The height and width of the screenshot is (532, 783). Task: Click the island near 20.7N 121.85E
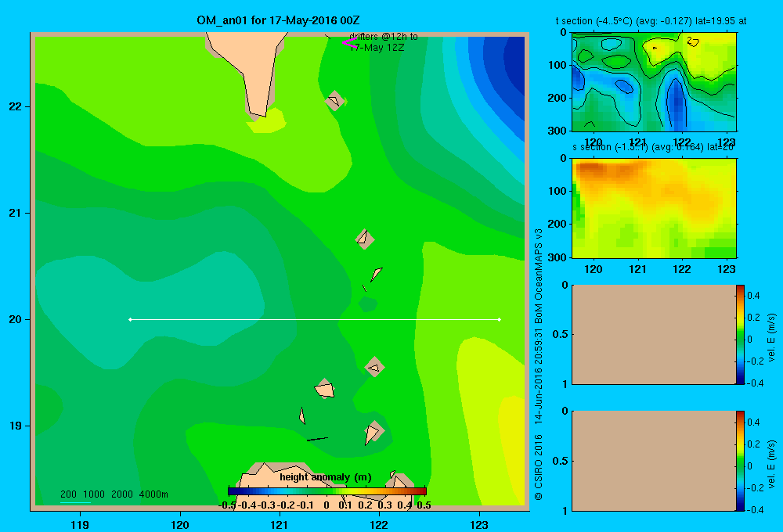pyautogui.click(x=365, y=239)
